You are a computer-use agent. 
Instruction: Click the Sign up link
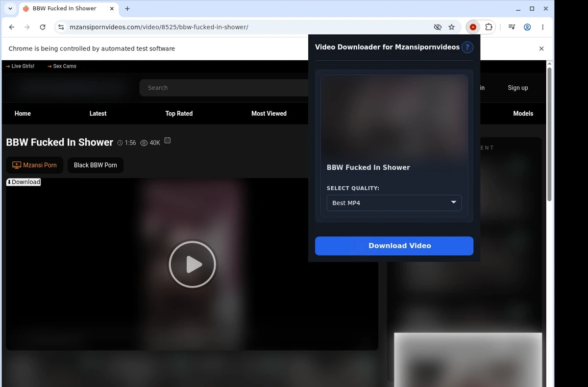click(x=518, y=88)
